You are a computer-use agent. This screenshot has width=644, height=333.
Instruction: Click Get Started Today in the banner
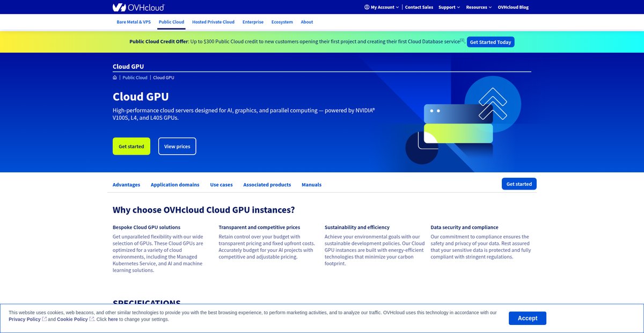coord(491,42)
